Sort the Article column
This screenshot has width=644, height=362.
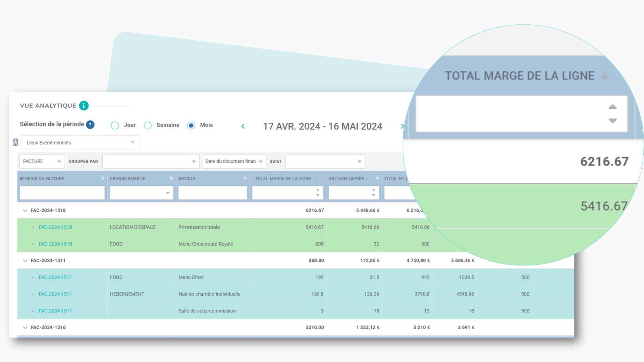(245, 179)
